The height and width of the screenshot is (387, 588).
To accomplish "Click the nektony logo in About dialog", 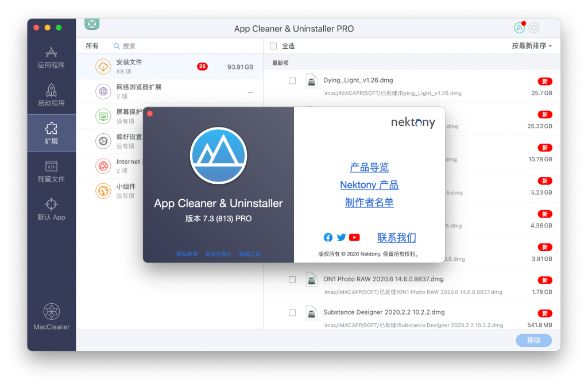I will (413, 123).
